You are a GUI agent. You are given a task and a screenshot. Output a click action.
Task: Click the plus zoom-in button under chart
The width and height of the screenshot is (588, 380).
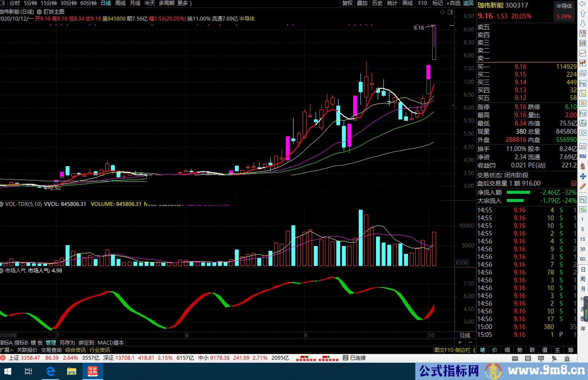point(460,342)
